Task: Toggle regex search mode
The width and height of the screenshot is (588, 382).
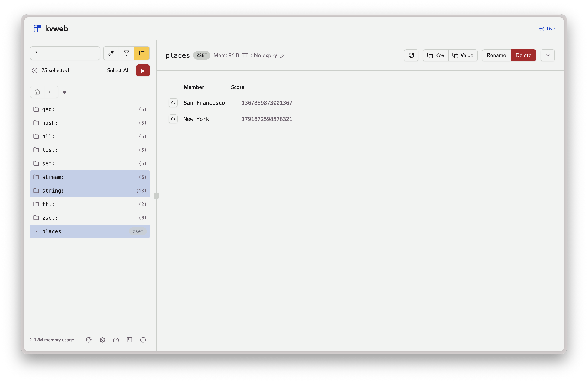Action: (111, 53)
